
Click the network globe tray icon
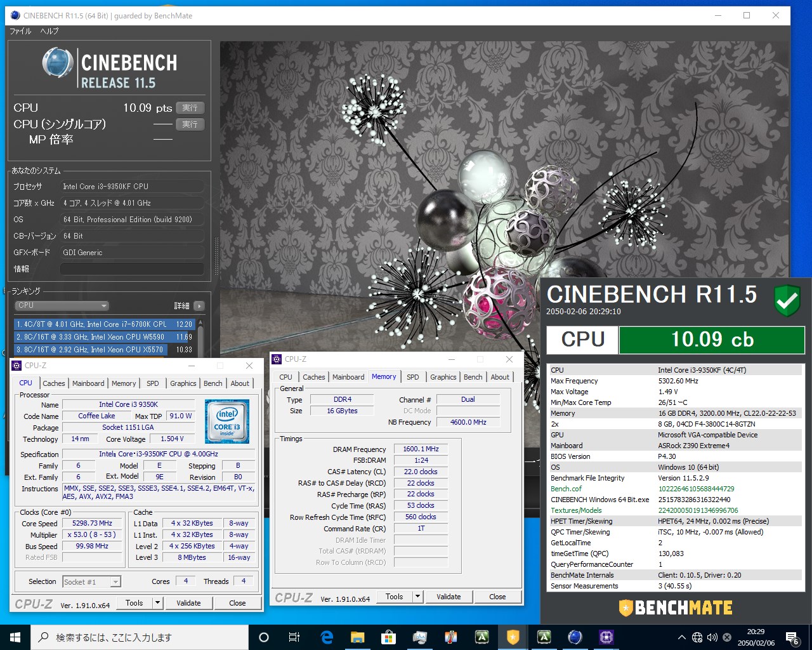point(697,637)
